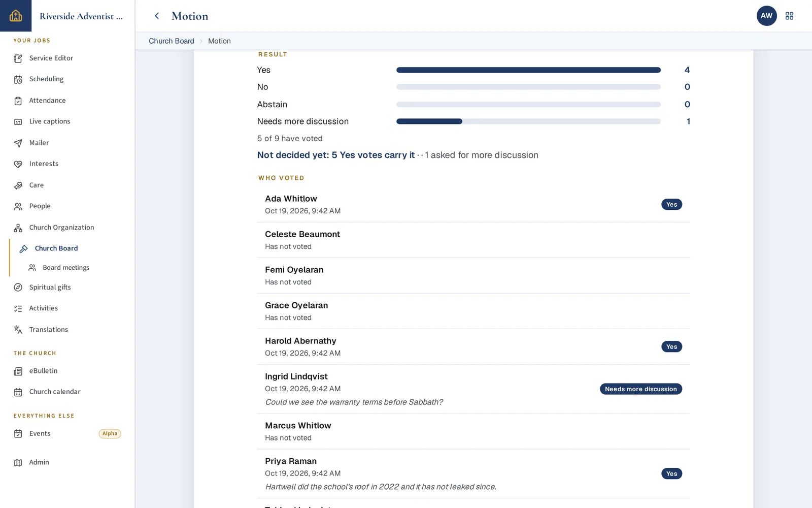The height and width of the screenshot is (508, 812).
Task: Click the Motion breadcrumb item
Action: pos(219,41)
